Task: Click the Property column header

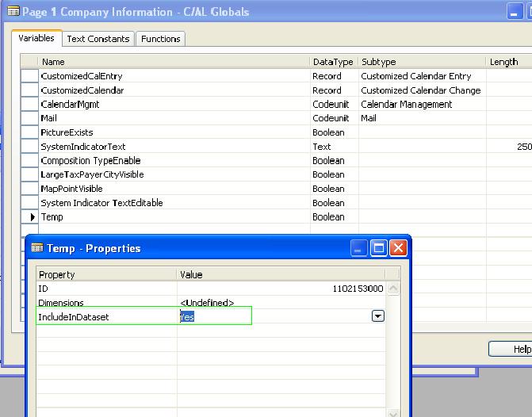Action: [106, 274]
